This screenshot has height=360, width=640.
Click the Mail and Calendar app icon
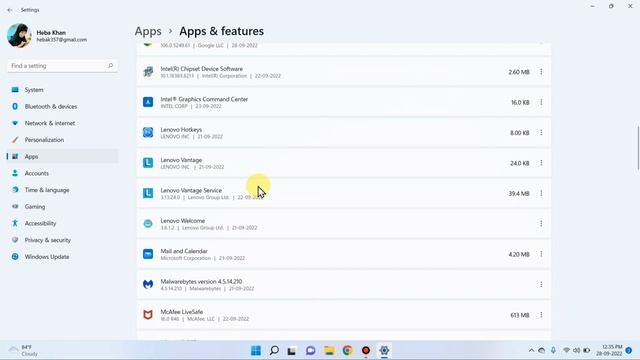coord(148,254)
